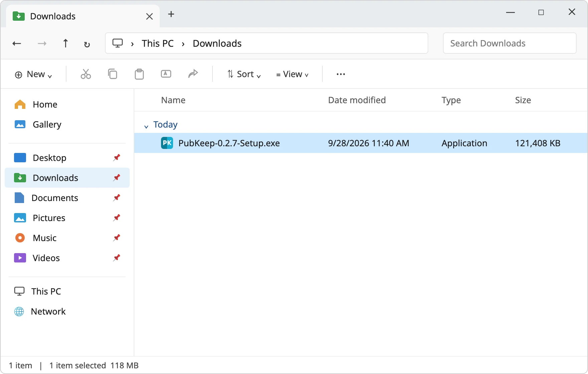Open the View dropdown
Image resolution: width=588 pixels, height=374 pixels.
point(292,74)
